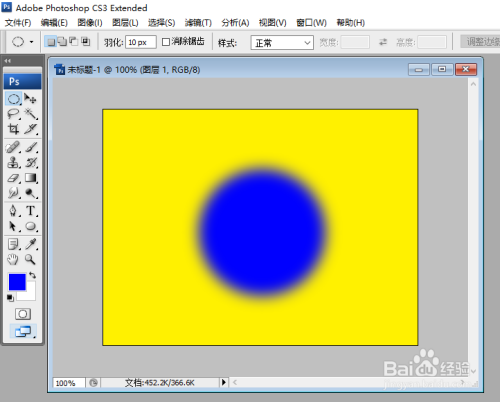Open the status bar info flyout arrow

point(224,382)
